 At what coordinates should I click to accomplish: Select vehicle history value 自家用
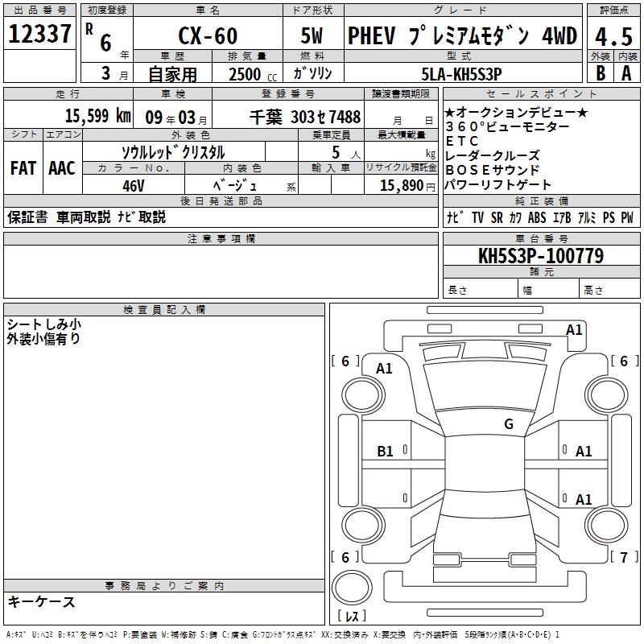[172, 74]
